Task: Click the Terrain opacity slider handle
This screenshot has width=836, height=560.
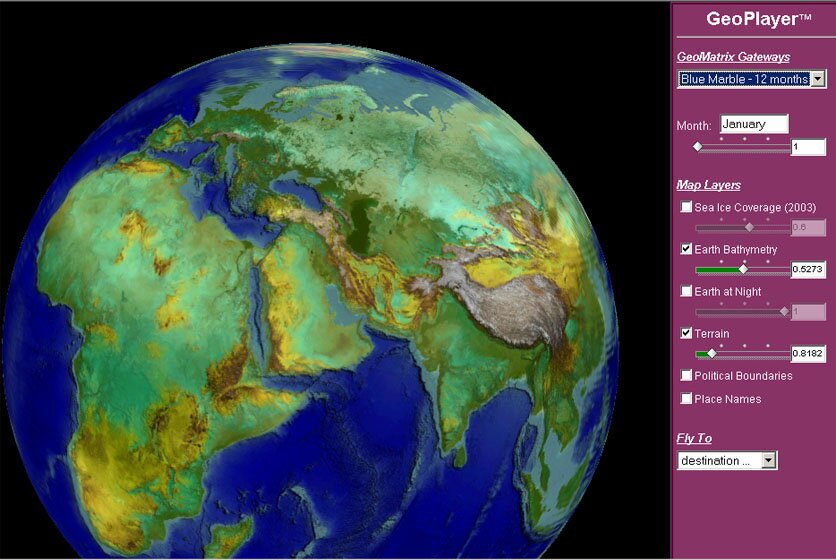Action: coord(712,354)
